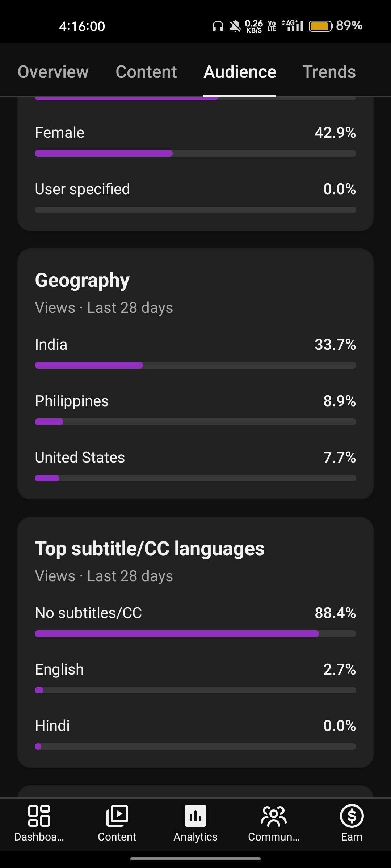The height and width of the screenshot is (868, 391).
Task: Tap the muted bell notification icon
Action: pos(235,26)
